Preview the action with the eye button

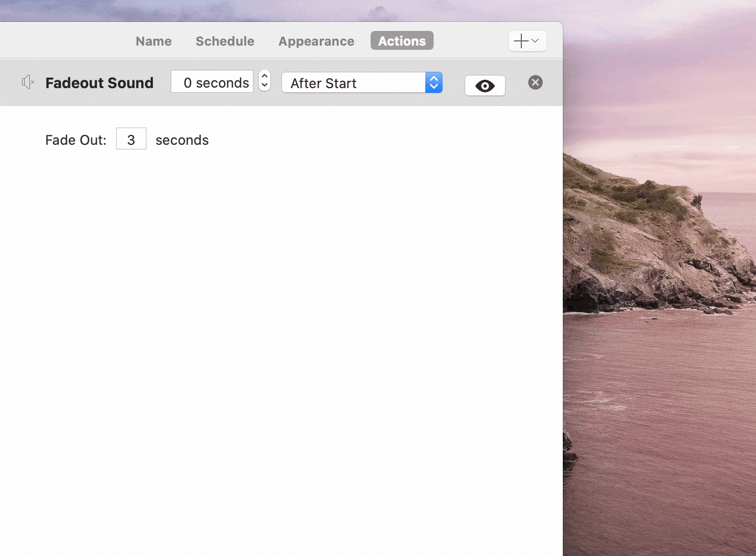[485, 86]
